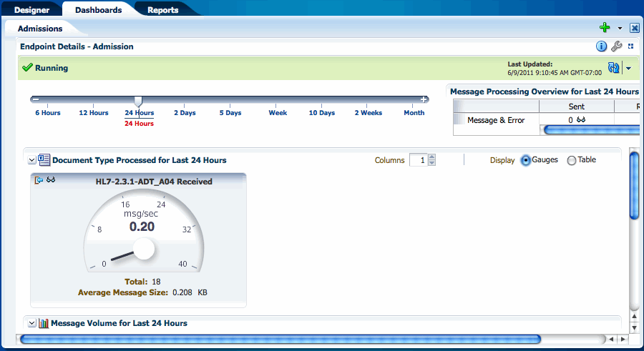This screenshot has width=644, height=351.
Task: Click the vertical scrollbar up arrow
Action: point(635,316)
